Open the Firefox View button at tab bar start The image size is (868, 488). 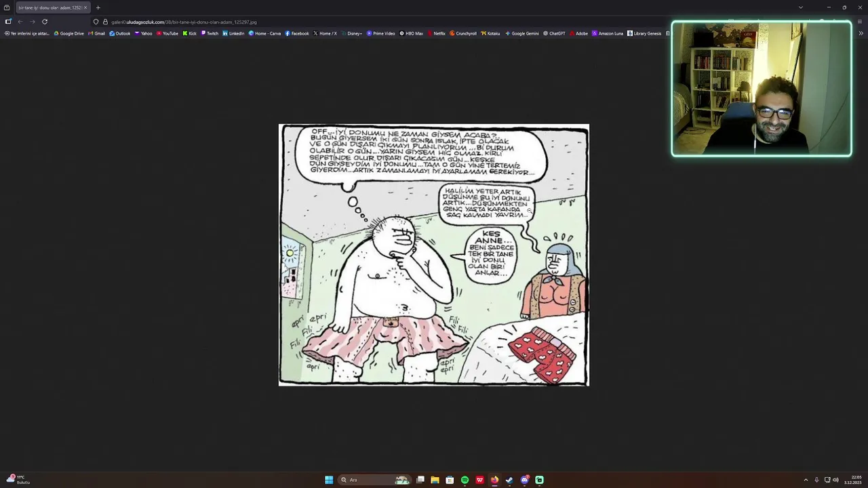pos(6,7)
